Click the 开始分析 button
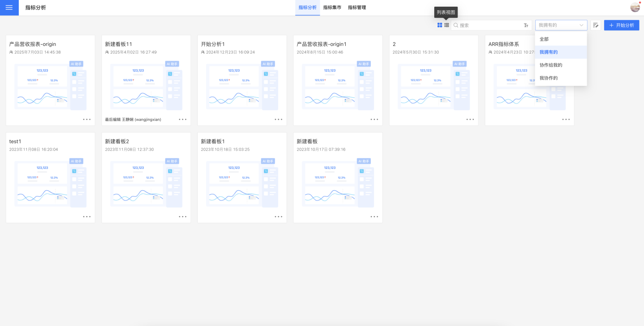The width and height of the screenshot is (644, 326). click(621, 25)
